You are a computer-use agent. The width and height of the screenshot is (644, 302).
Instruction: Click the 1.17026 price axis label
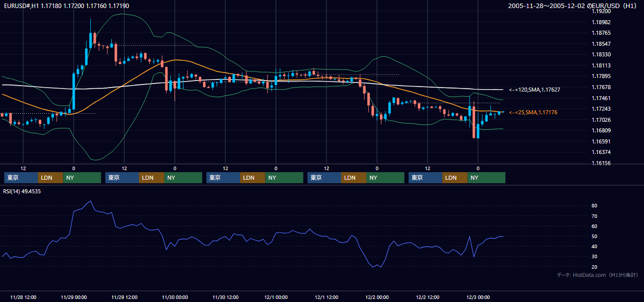coord(601,120)
